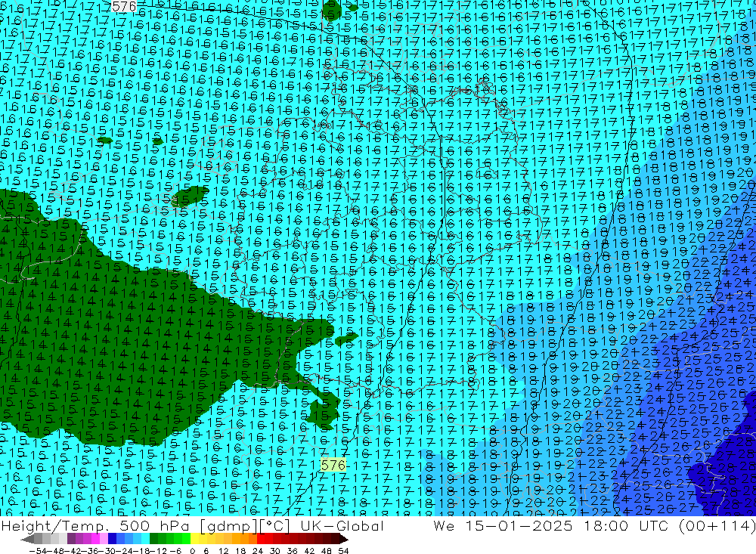The image size is (756, 554).
Task: Click the bright red swatch above 24 label
Action: click(x=261, y=539)
